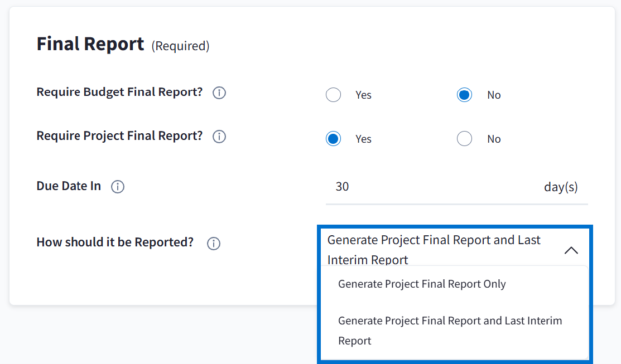Choose No for Require Project Final Report
This screenshot has height=364, width=621.
pyautogui.click(x=464, y=139)
